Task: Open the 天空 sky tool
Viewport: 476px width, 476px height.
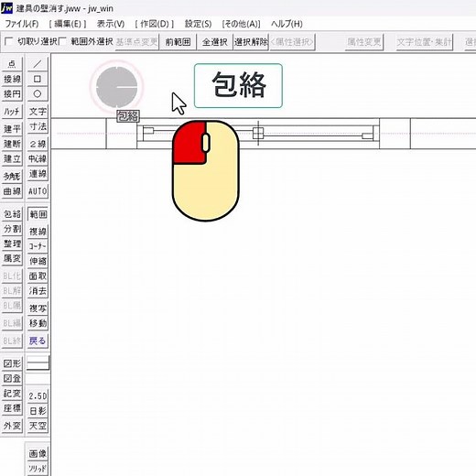Action: point(38,426)
